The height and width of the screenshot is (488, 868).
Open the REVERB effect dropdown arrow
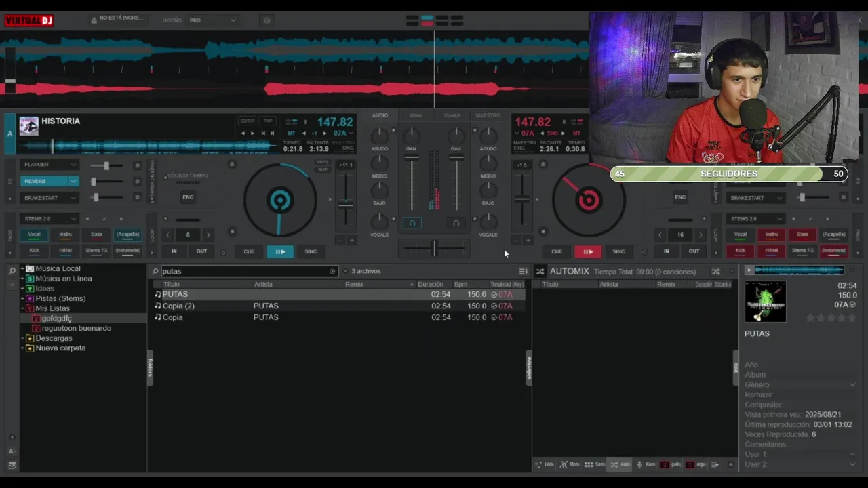73,182
